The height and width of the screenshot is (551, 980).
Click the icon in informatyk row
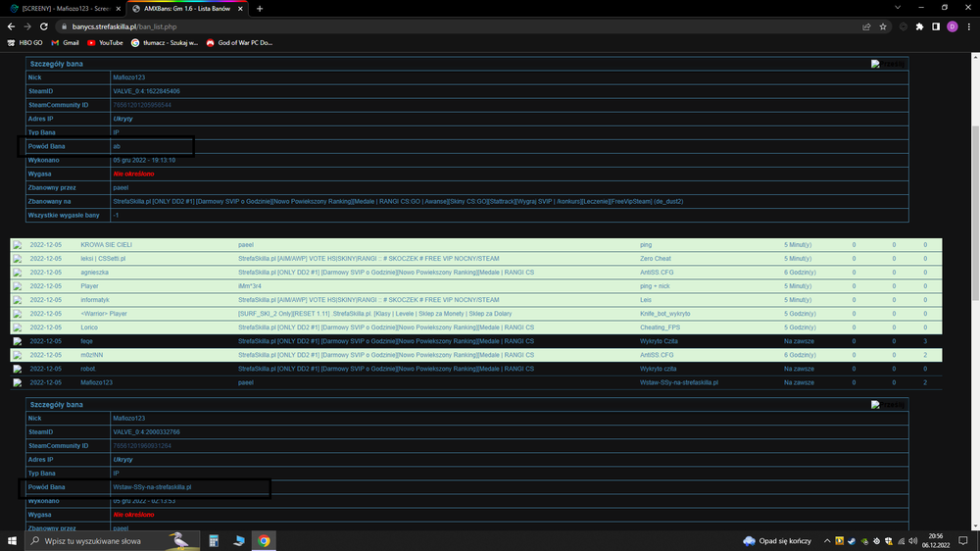coord(18,300)
